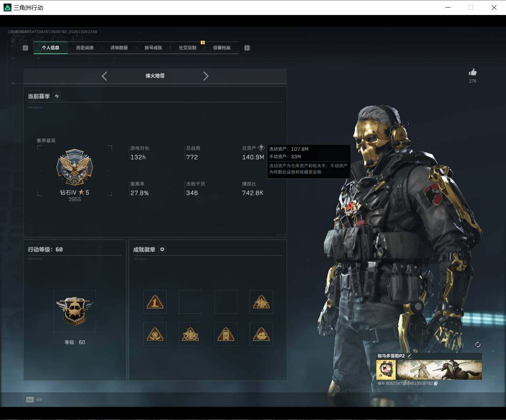Click the bottom-row first achievement badge
The image size is (506, 420).
(x=155, y=334)
